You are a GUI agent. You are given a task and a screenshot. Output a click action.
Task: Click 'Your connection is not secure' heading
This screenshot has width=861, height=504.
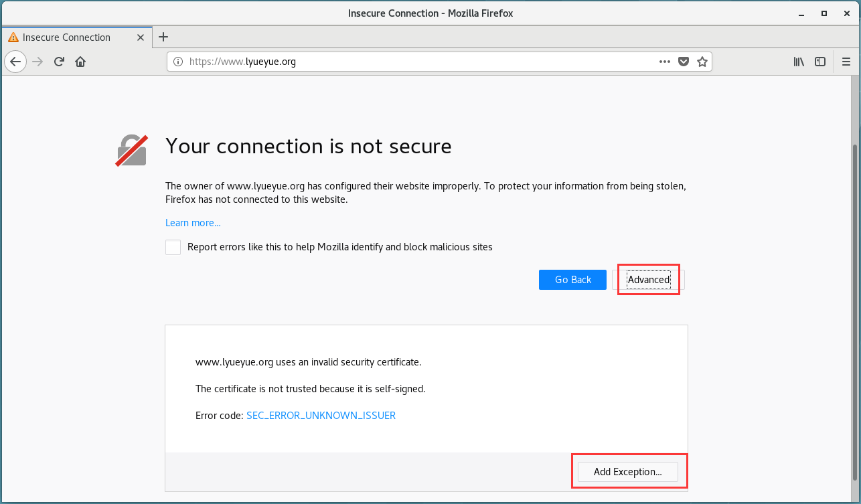point(309,146)
